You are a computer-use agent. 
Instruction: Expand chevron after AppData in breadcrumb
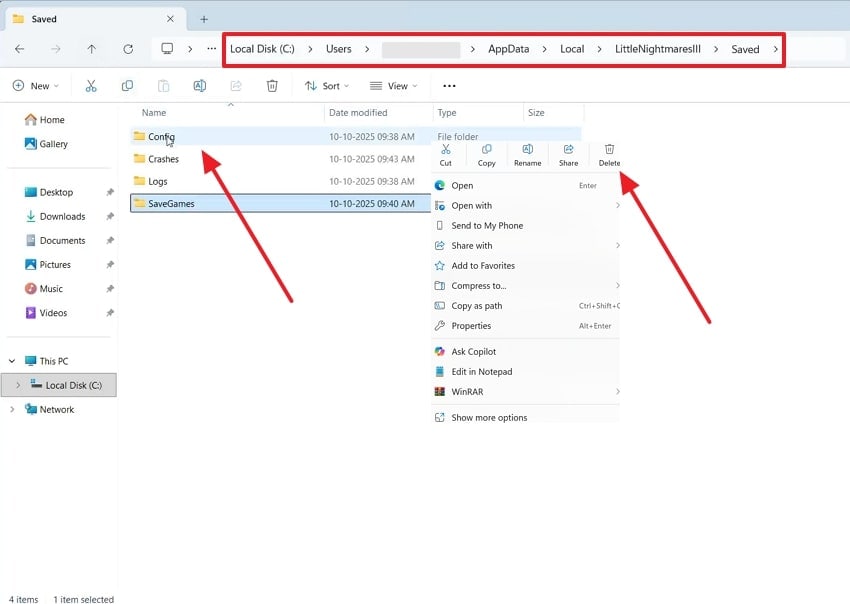(545, 49)
